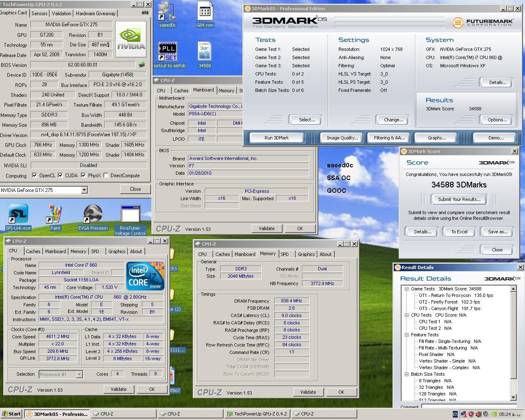Select GT1 Return To Proxycon row
Viewport: 525px width, 420px height.
456,295
